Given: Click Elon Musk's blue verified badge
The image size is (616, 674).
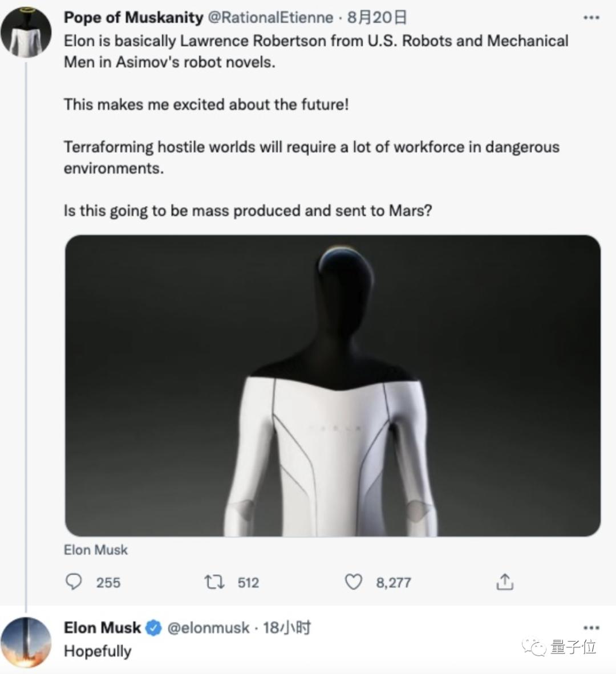Looking at the screenshot, I should click(153, 628).
